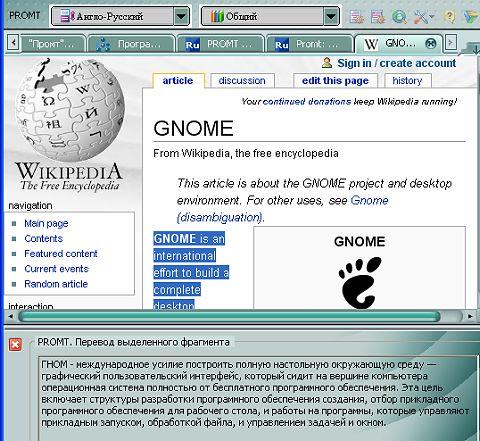
Task: Click the Ru icon on the Promt: tab
Action: (x=282, y=45)
